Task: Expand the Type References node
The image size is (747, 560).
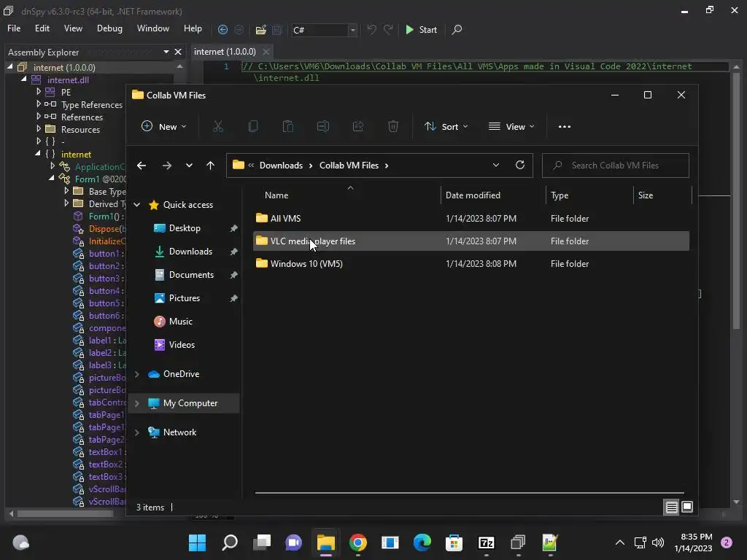Action: point(39,104)
